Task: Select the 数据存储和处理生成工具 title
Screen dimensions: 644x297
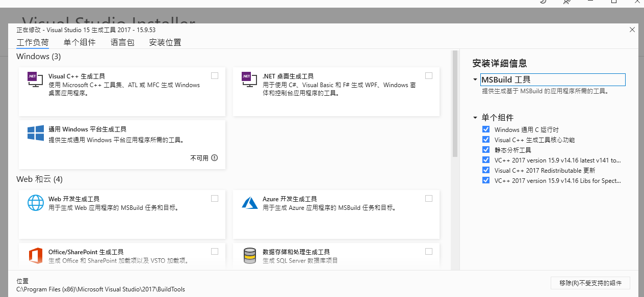Action: (296, 252)
